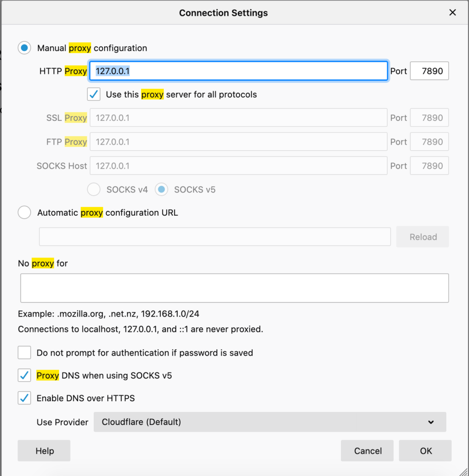This screenshot has height=476, width=469.
Task: Click the SOCKS Host input field
Action: pos(238,166)
